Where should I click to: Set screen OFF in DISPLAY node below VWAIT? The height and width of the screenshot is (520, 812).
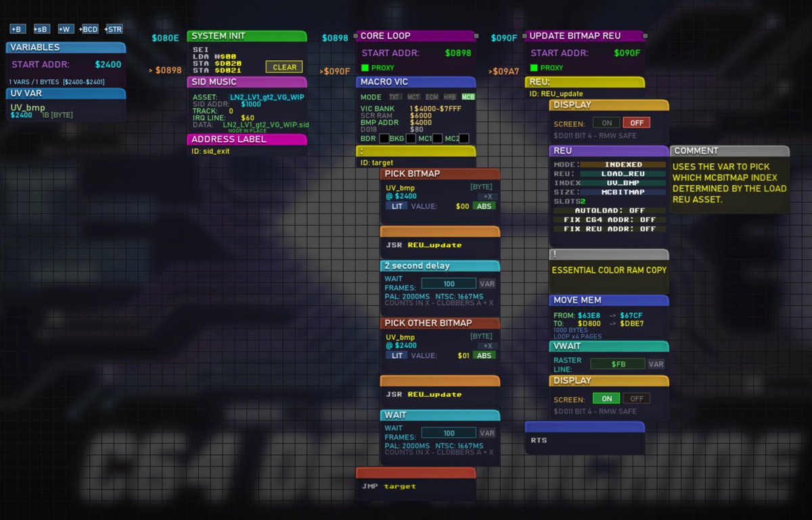coord(636,399)
